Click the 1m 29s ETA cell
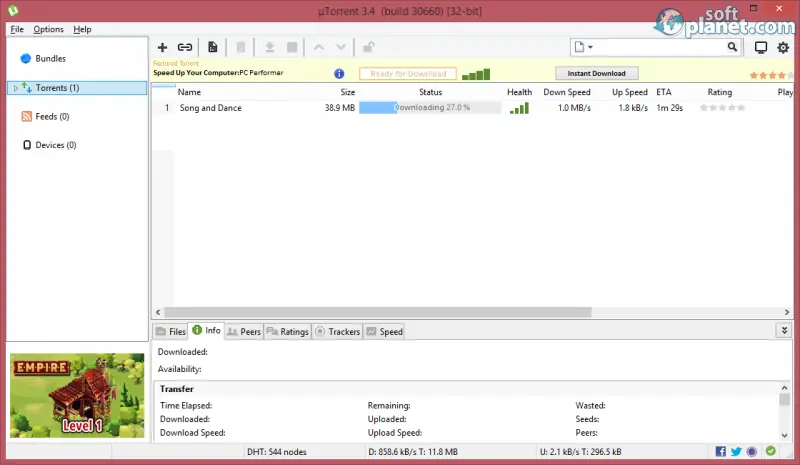The height and width of the screenshot is (465, 800). click(x=669, y=108)
